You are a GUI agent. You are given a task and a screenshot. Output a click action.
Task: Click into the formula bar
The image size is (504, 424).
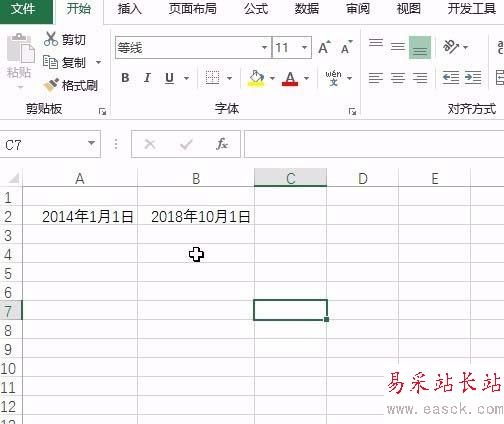point(374,144)
